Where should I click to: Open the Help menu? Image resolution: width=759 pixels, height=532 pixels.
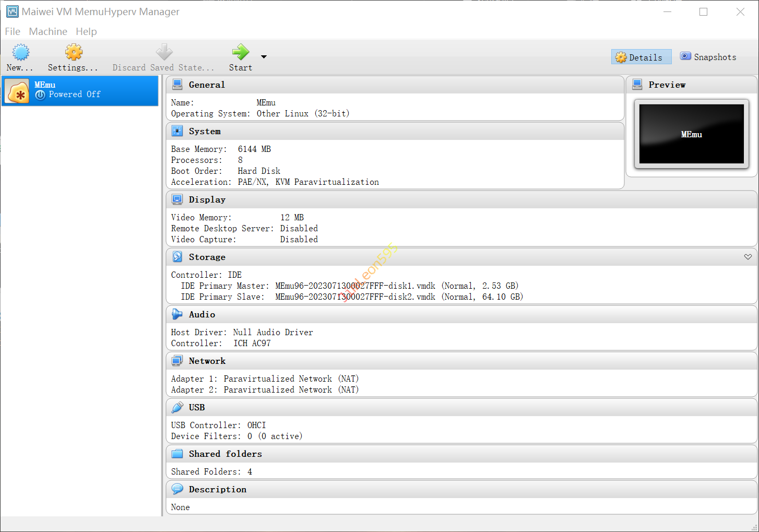coord(86,31)
